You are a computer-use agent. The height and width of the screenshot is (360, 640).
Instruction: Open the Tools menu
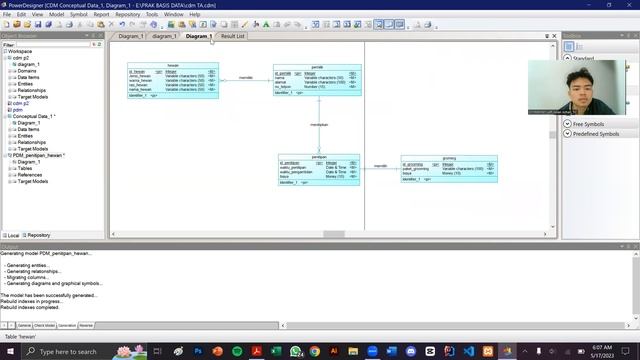[152, 14]
